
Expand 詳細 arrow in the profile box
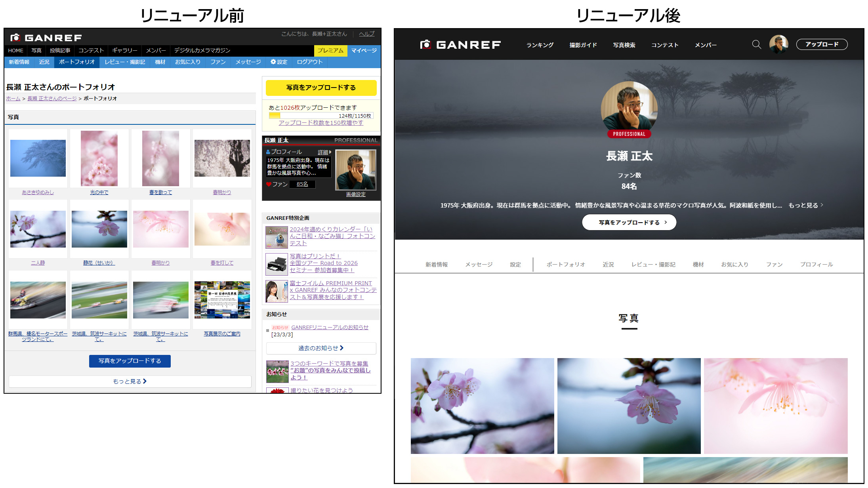324,152
